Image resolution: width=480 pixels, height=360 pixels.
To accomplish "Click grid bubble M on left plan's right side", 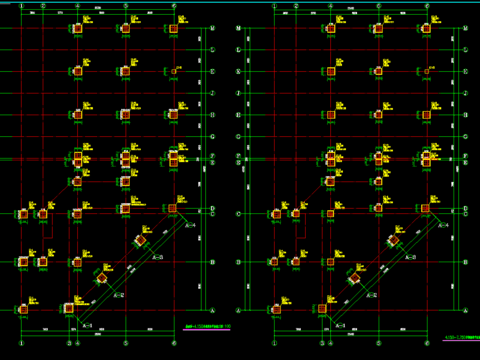I will pos(213,28).
